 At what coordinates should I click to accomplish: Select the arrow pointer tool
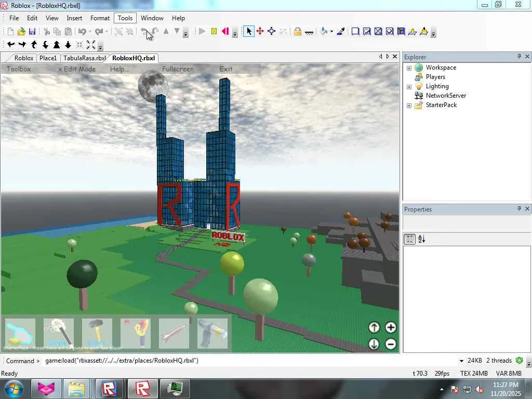(x=249, y=32)
